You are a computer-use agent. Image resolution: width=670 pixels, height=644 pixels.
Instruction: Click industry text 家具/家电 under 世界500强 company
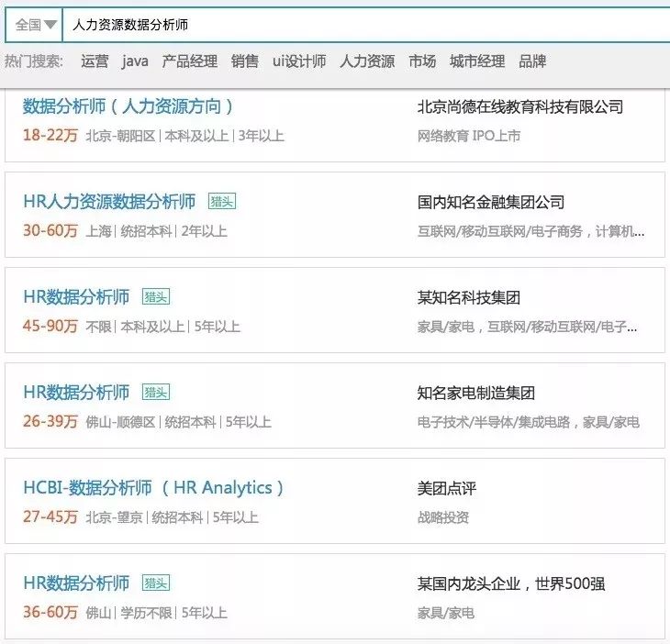(x=446, y=613)
